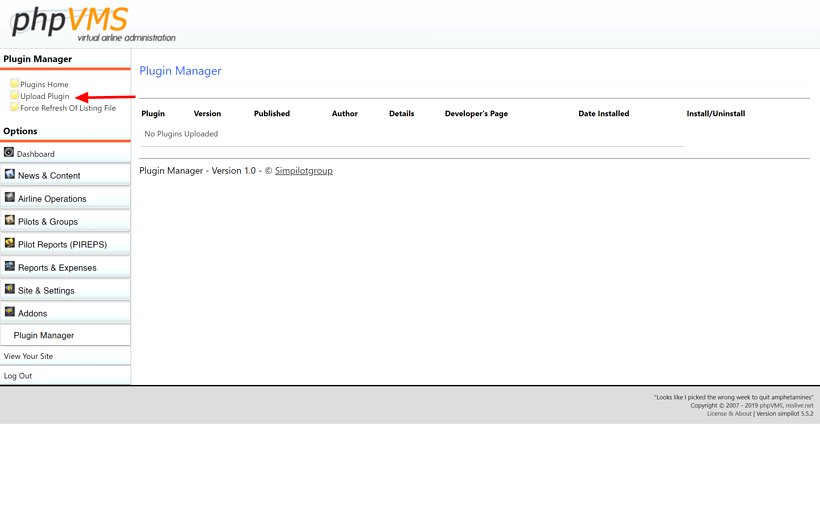This screenshot has width=820, height=528.
Task: Click the folder icon beside Force Refresh Of Listing File
Action: click(14, 107)
